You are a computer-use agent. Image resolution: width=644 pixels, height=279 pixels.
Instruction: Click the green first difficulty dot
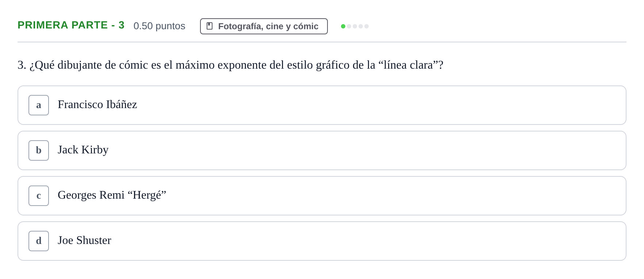(343, 26)
